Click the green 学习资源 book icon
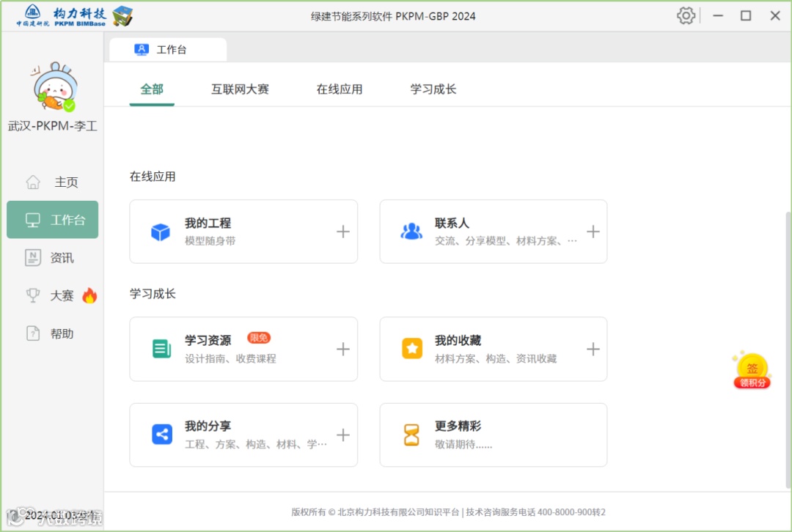Screen dimensions: 792x532 161,349
